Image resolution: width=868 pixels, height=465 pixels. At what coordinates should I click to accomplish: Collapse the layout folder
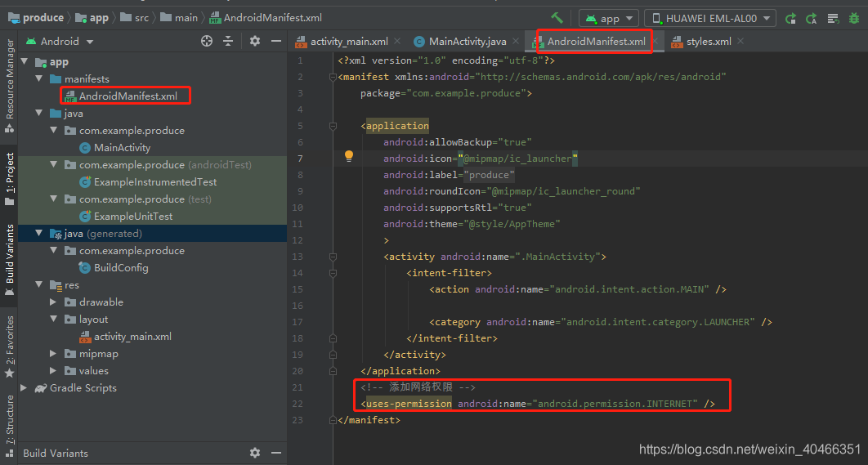pyautogui.click(x=54, y=319)
